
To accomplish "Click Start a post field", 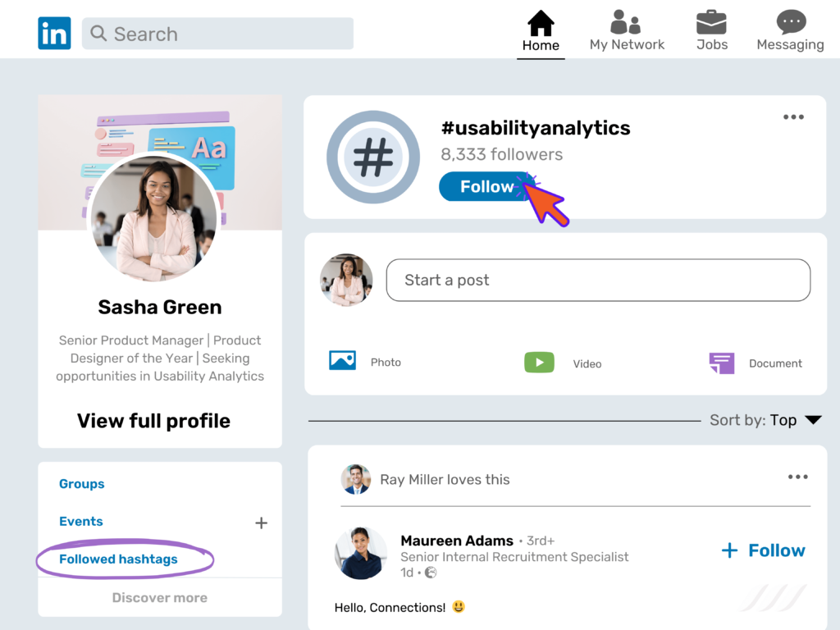I will pos(598,280).
